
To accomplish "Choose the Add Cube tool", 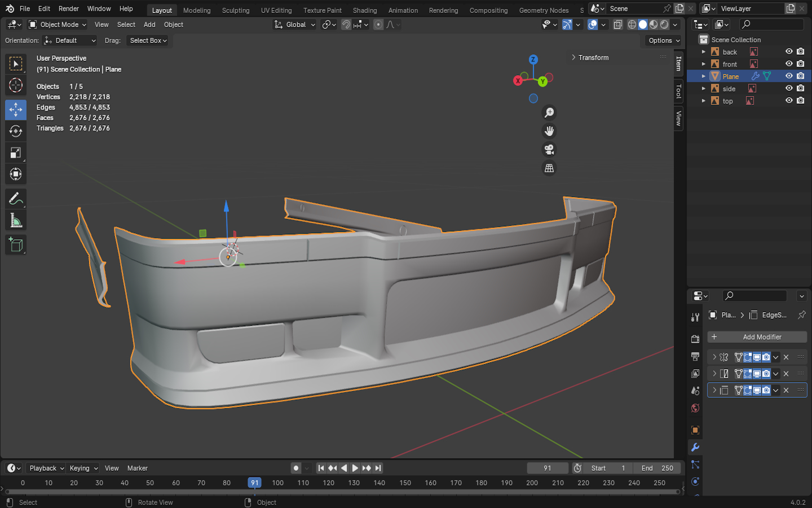I will (x=16, y=244).
